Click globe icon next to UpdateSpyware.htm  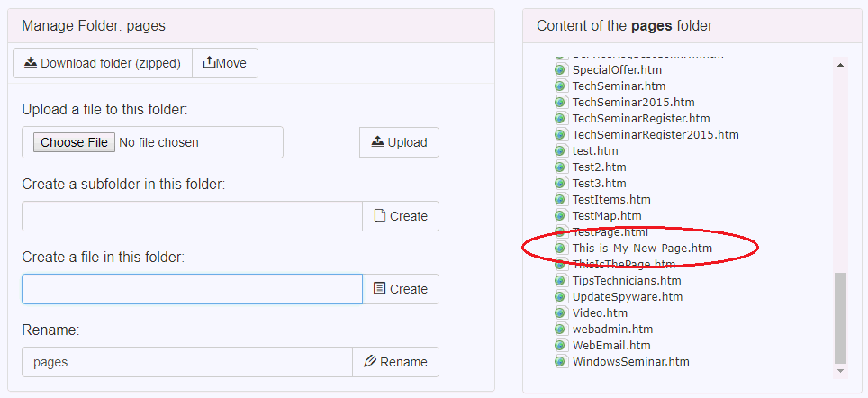(x=560, y=296)
